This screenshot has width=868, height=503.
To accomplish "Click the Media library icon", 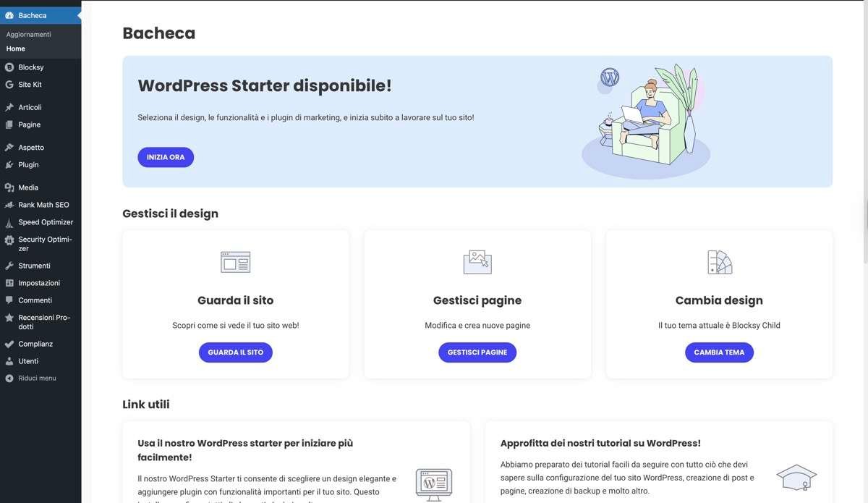I will point(9,187).
